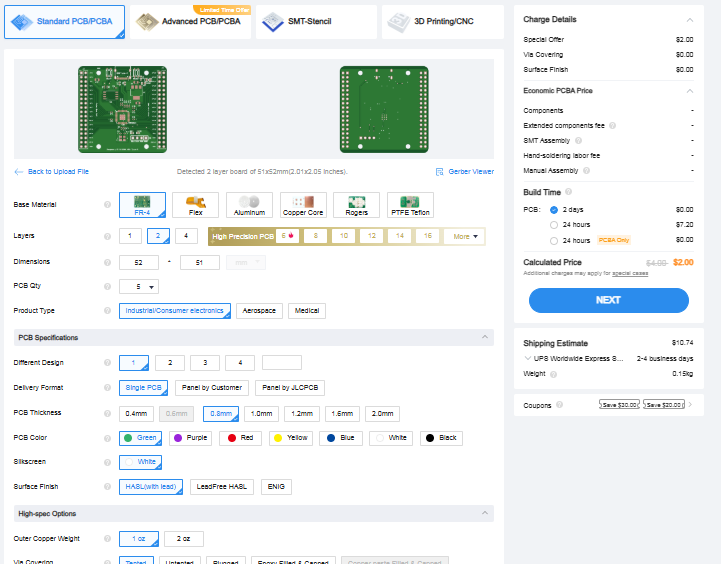Image resolution: width=721 pixels, height=564 pixels.
Task: Open the PCB Qty dropdown
Action: 138,287
